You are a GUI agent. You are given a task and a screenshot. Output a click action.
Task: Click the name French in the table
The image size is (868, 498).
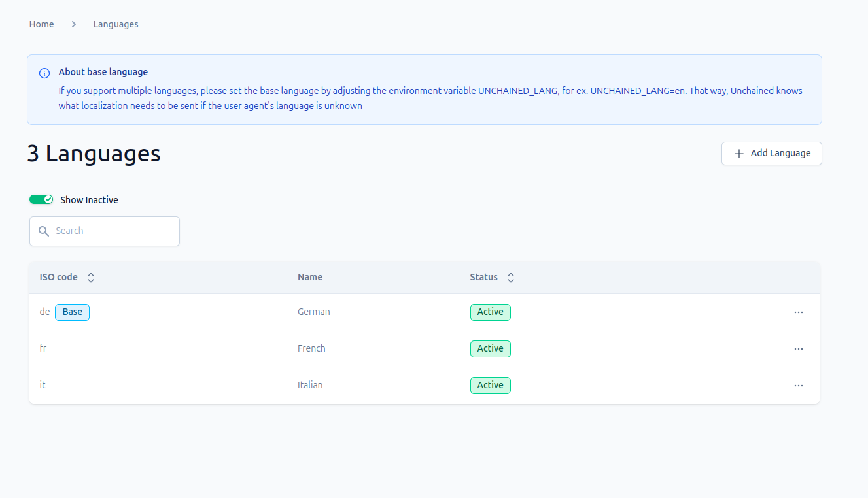[311, 348]
